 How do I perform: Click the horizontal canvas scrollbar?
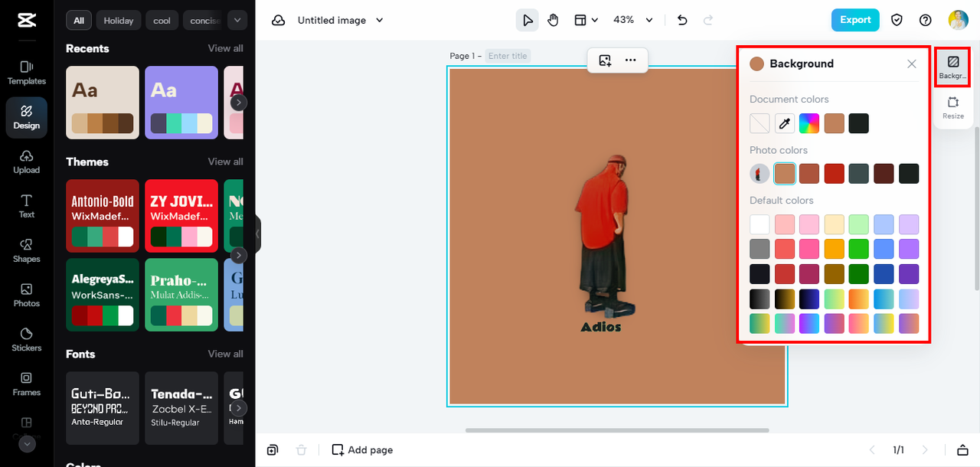tap(617, 430)
